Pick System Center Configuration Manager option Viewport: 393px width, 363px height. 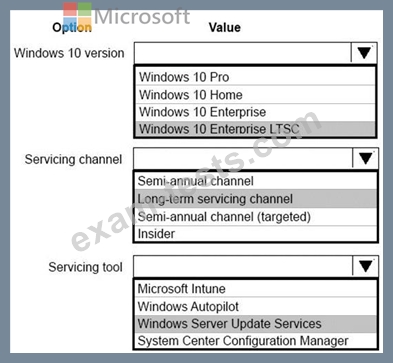256,341
